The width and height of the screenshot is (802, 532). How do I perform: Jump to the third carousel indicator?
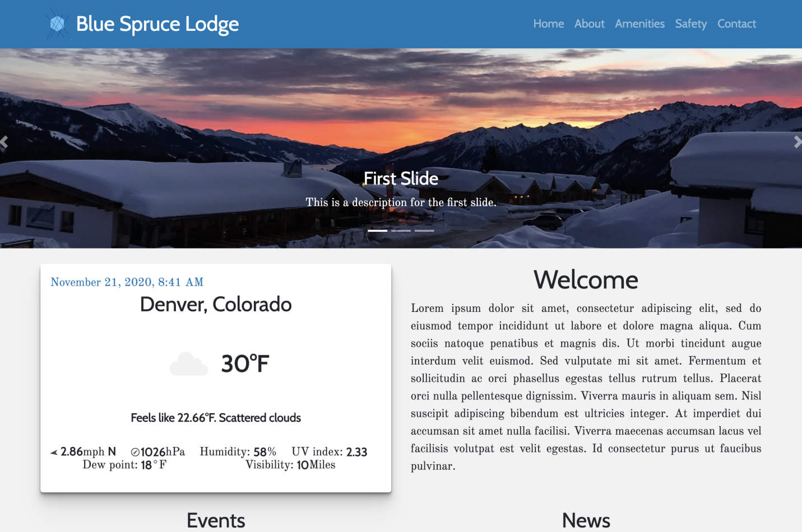click(424, 230)
